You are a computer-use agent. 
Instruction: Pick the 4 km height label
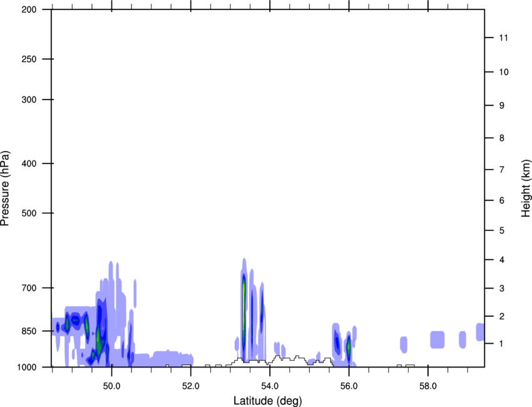[502, 260]
